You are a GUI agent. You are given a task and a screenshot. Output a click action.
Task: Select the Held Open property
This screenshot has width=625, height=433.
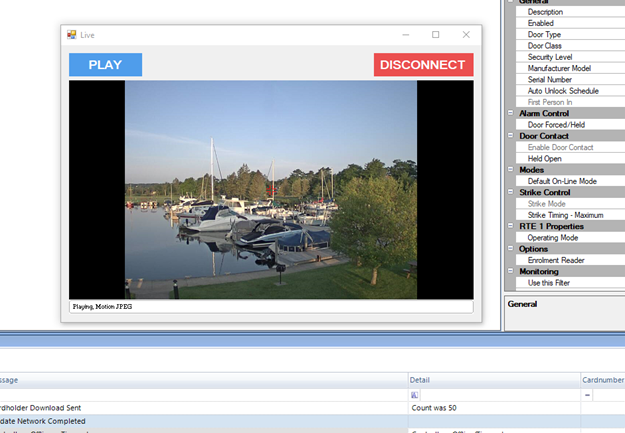click(x=570, y=159)
